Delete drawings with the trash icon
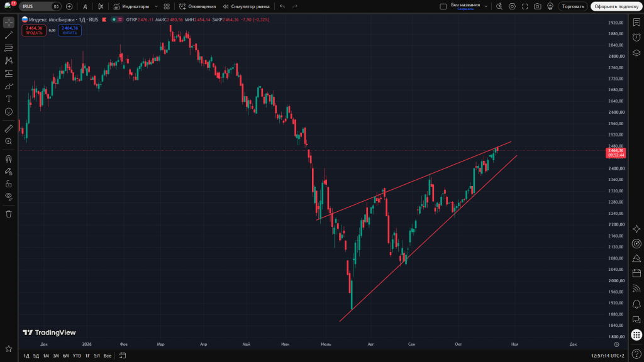Image resolution: width=644 pixels, height=362 pixels. [x=9, y=214]
